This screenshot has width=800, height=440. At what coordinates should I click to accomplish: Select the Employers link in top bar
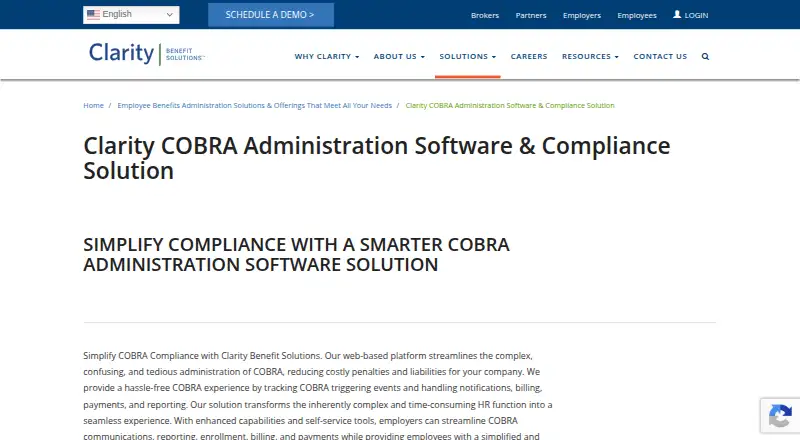582,15
